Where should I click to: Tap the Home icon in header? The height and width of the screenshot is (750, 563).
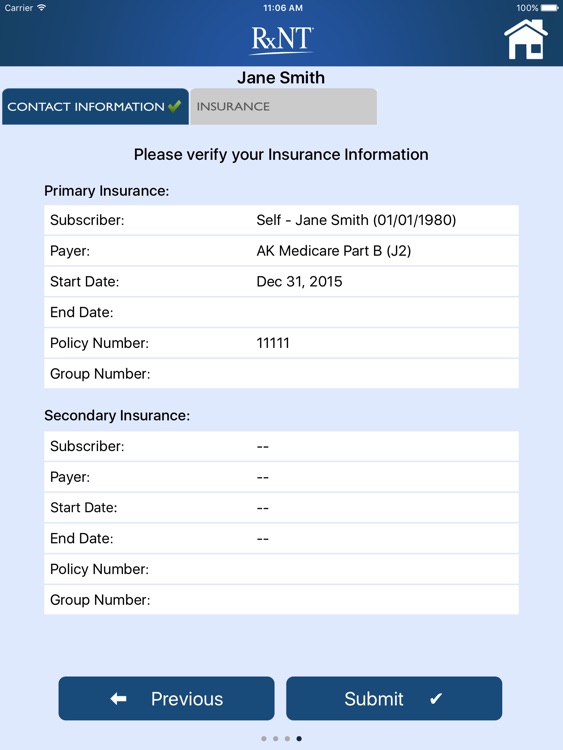pyautogui.click(x=525, y=39)
